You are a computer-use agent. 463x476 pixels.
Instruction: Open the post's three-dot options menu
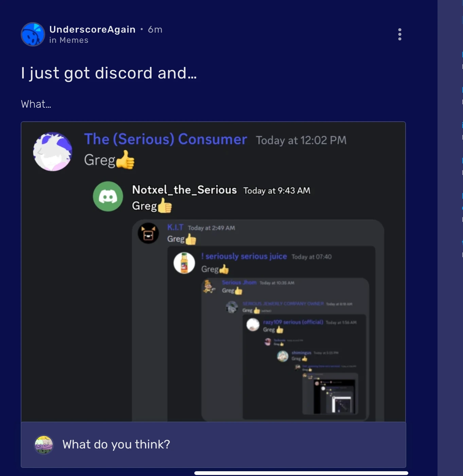[x=400, y=34]
